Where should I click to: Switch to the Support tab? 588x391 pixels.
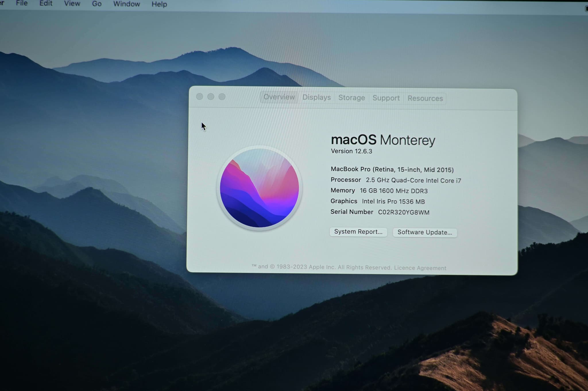[x=386, y=98]
